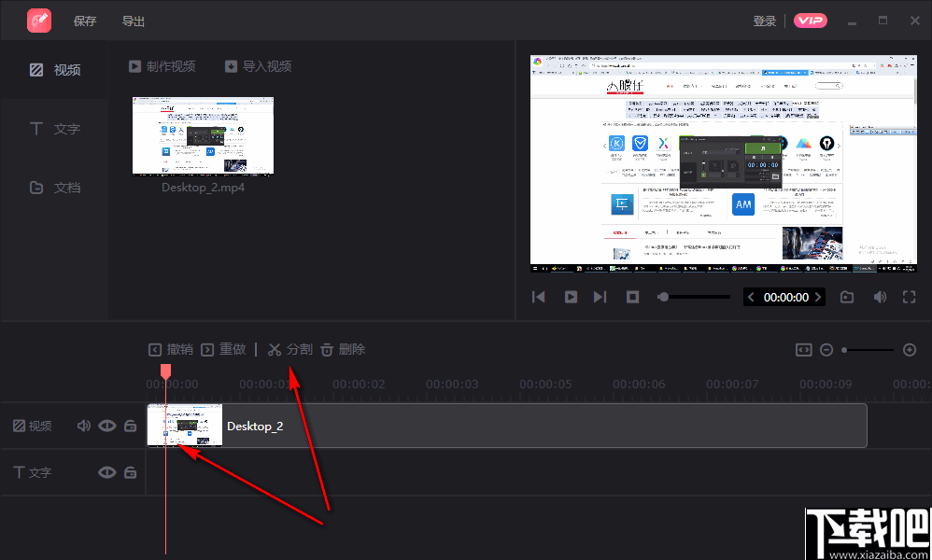Open the timecode stepper forward arrow
This screenshot has height=560, width=932.
[x=818, y=296]
